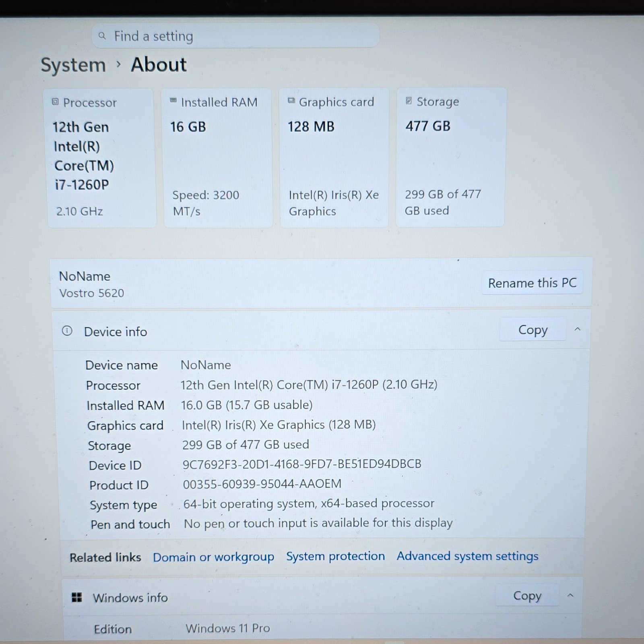This screenshot has width=644, height=644.
Task: Click the Edition label
Action: point(113,629)
